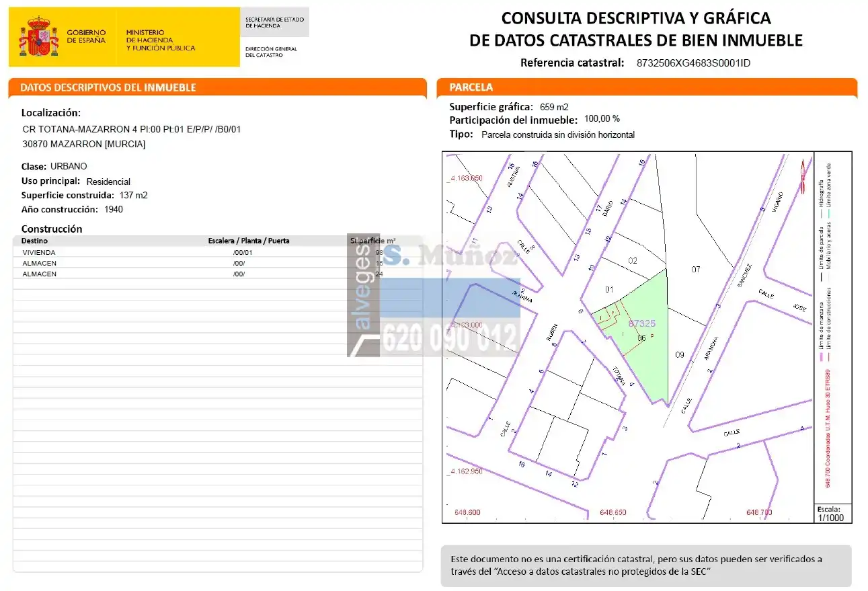Screen dimensions: 868x591
Task: Click parcel '07' on the cadastral map
Action: pos(696,269)
